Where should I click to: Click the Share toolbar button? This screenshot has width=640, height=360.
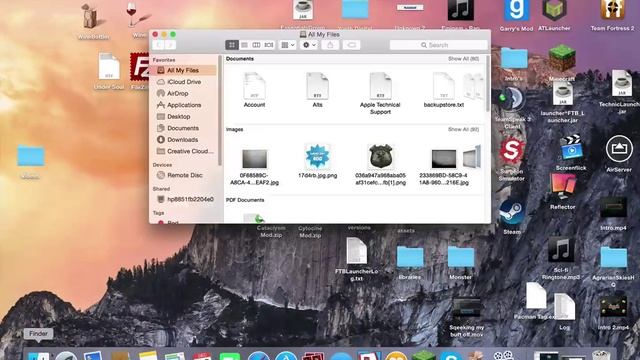coord(330,45)
